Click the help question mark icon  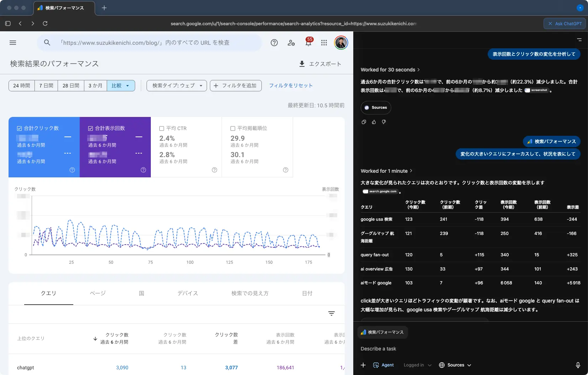[274, 43]
